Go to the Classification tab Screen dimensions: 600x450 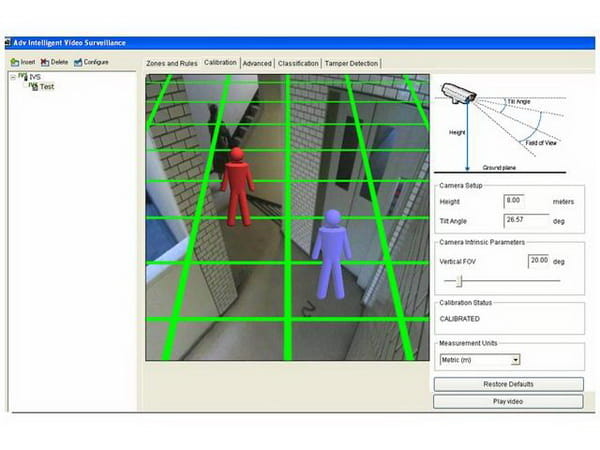pyautogui.click(x=298, y=63)
